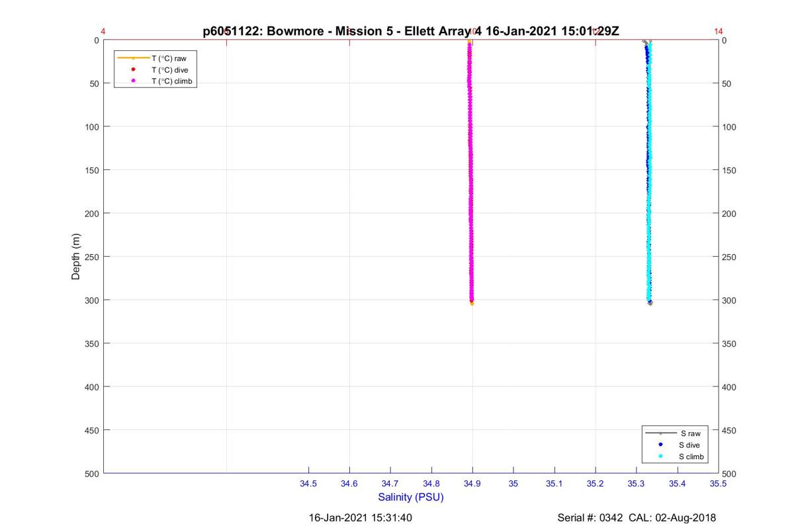Click the orange line marker for T raw
This screenshot has height=532, width=794.
click(133, 58)
